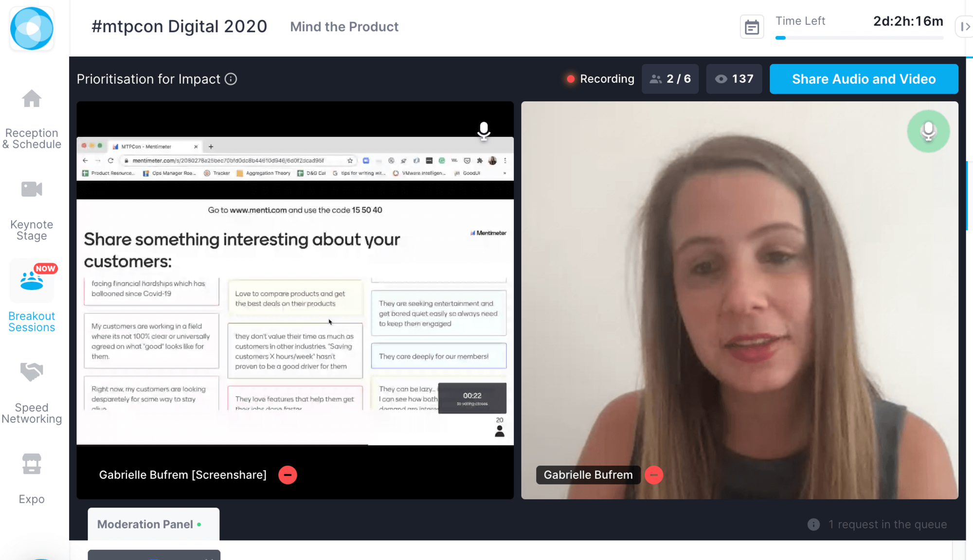Show session info next to Prioritisation for Impact

tap(231, 79)
